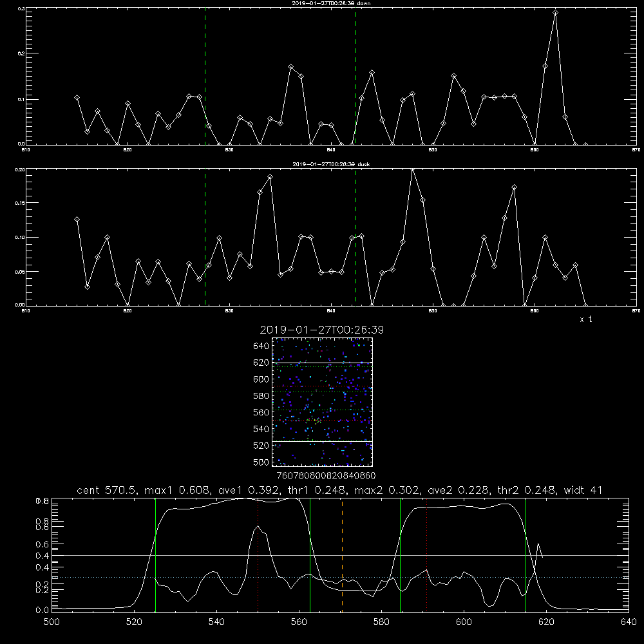Click the narrow spike at right end of bottom curve

[538, 551]
